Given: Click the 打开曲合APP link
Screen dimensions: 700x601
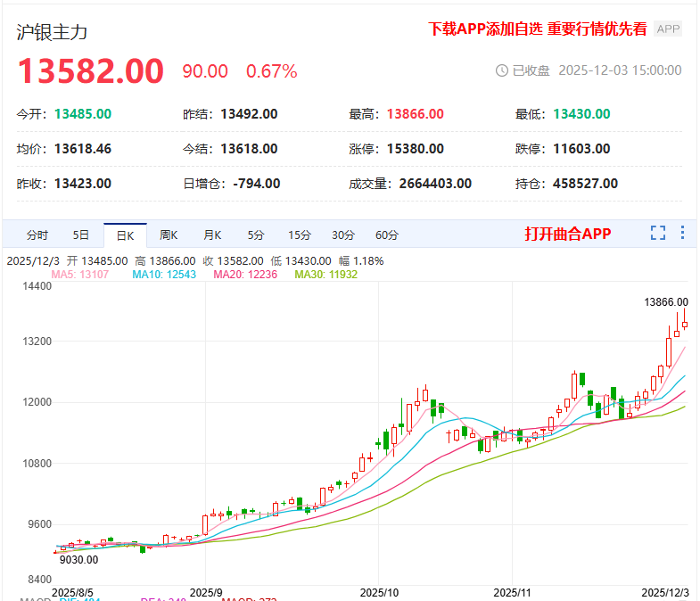Looking at the screenshot, I should pyautogui.click(x=568, y=234).
